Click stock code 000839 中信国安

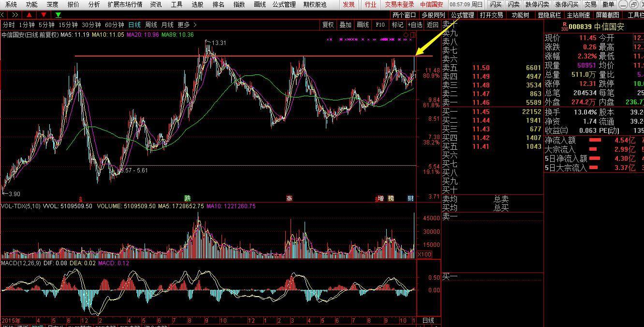coord(596,27)
